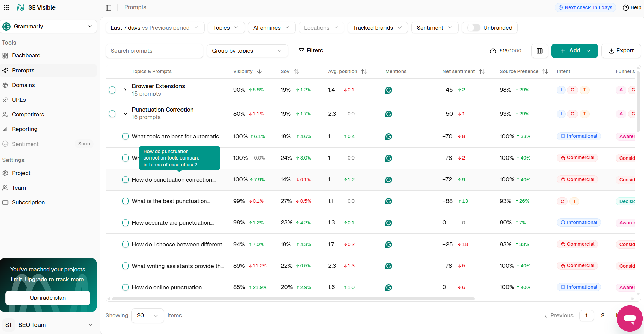Click the Export button
This screenshot has height=334, width=644.
tap(621, 51)
